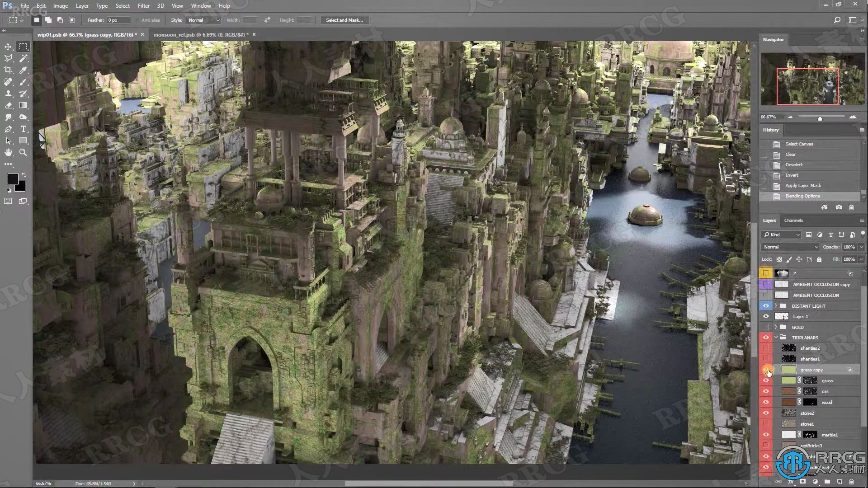
Task: Open the Select menu
Action: pyautogui.click(x=123, y=6)
